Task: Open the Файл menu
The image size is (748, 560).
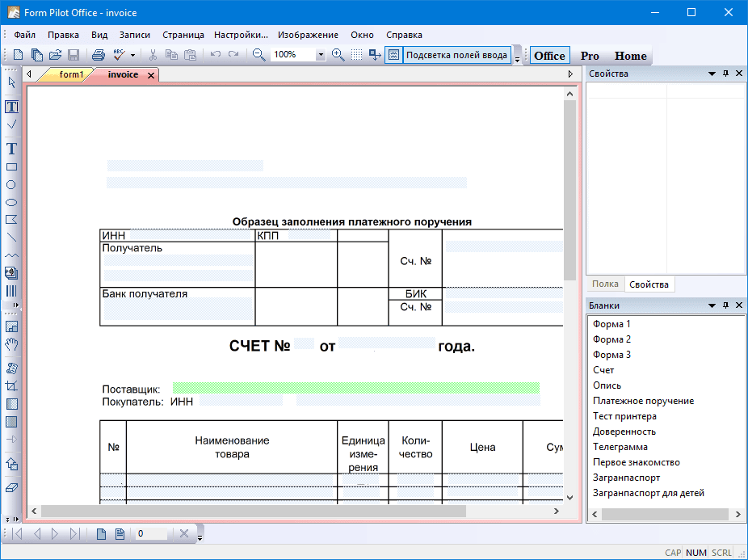Action: click(x=24, y=35)
